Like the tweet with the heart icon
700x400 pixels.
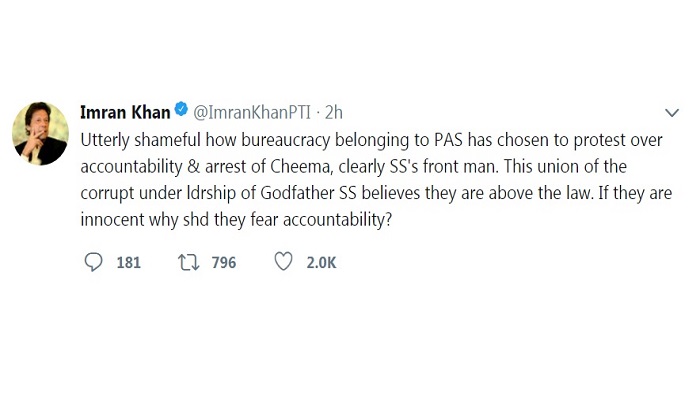(x=283, y=262)
